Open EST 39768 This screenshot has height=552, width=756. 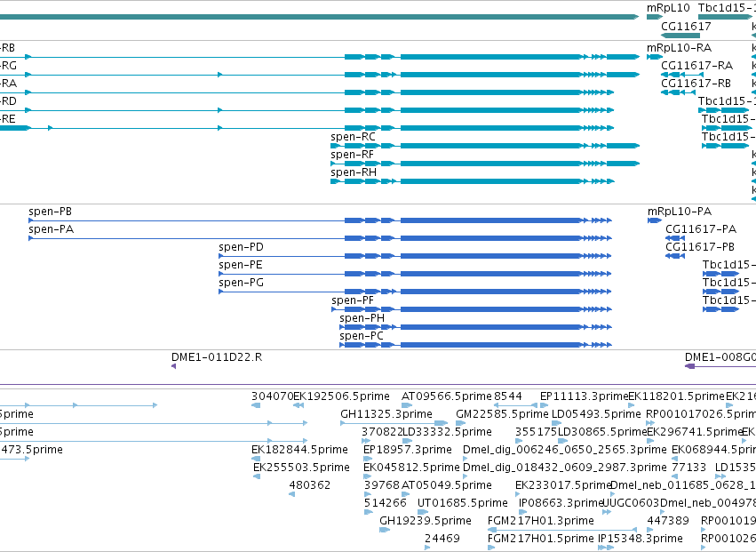(382, 486)
